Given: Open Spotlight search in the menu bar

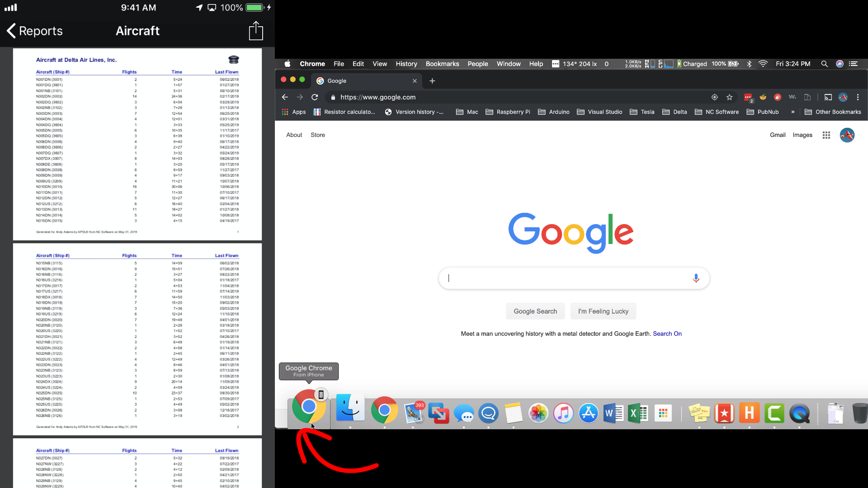Looking at the screenshot, I should tap(824, 64).
